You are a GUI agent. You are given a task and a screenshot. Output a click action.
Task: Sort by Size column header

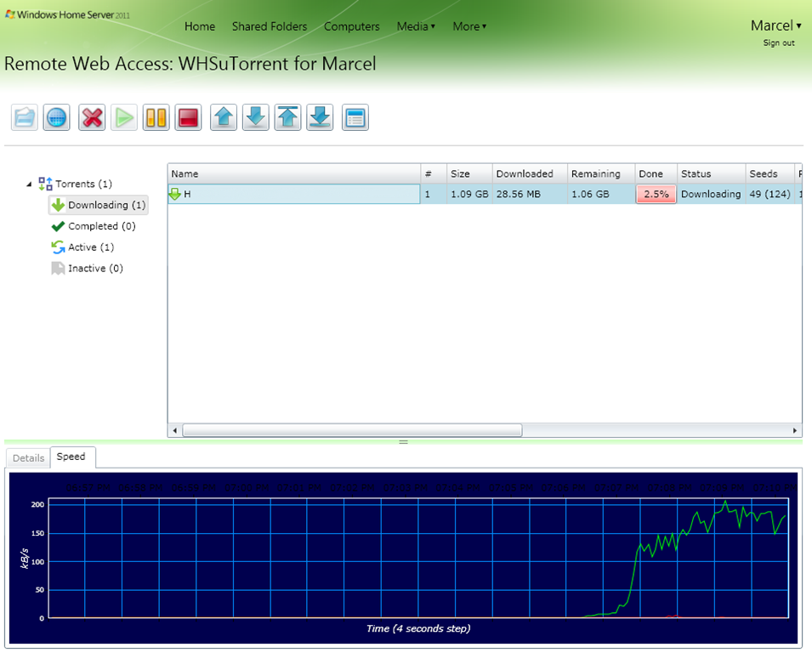tap(469, 174)
